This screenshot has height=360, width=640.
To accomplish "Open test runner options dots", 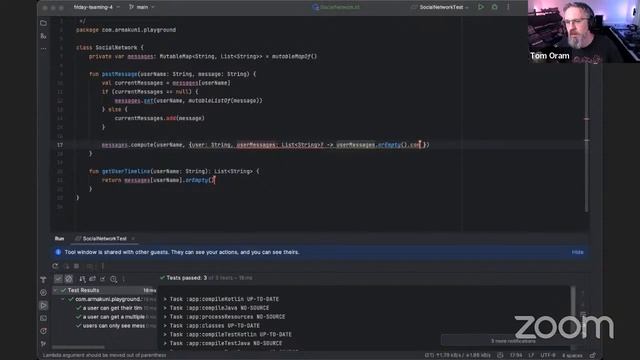I will (124, 279).
